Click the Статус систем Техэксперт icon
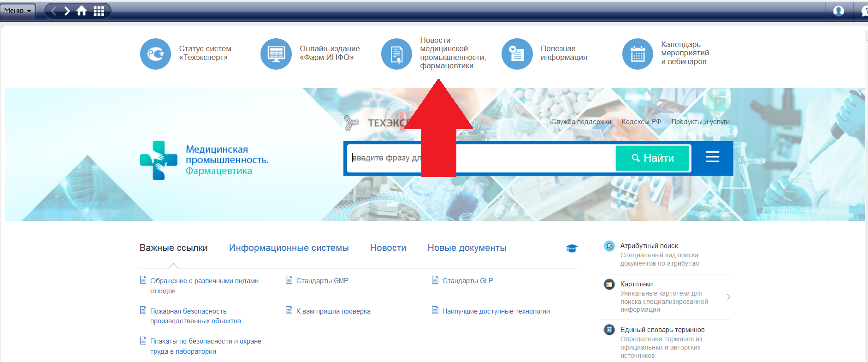The width and height of the screenshot is (868, 362). click(x=155, y=54)
